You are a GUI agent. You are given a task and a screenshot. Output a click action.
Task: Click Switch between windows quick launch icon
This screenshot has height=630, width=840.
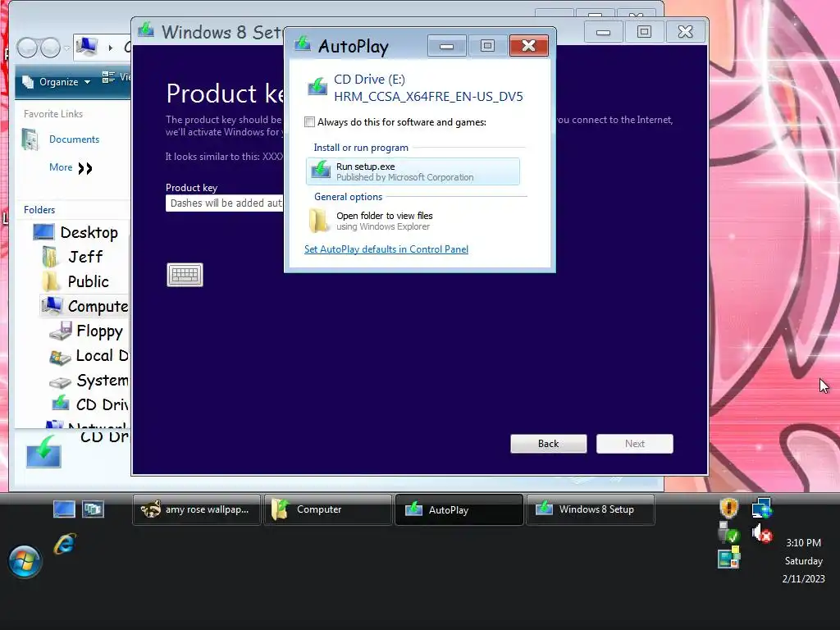point(93,509)
